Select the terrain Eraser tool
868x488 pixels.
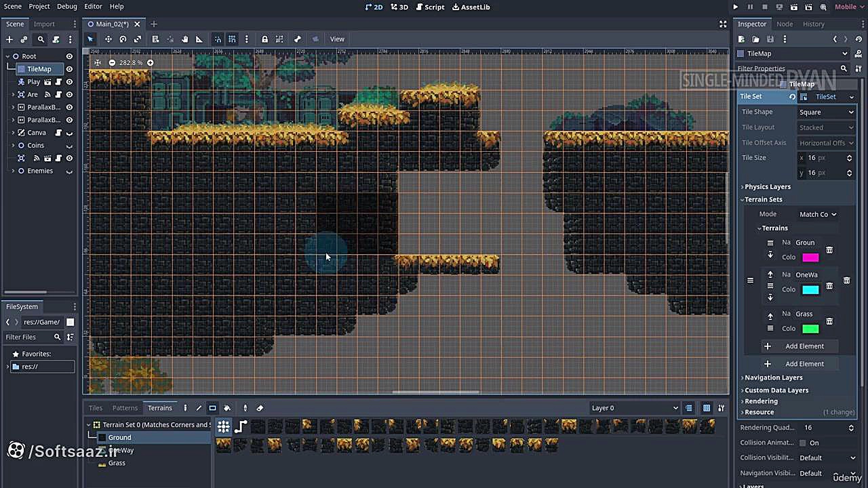click(x=260, y=408)
